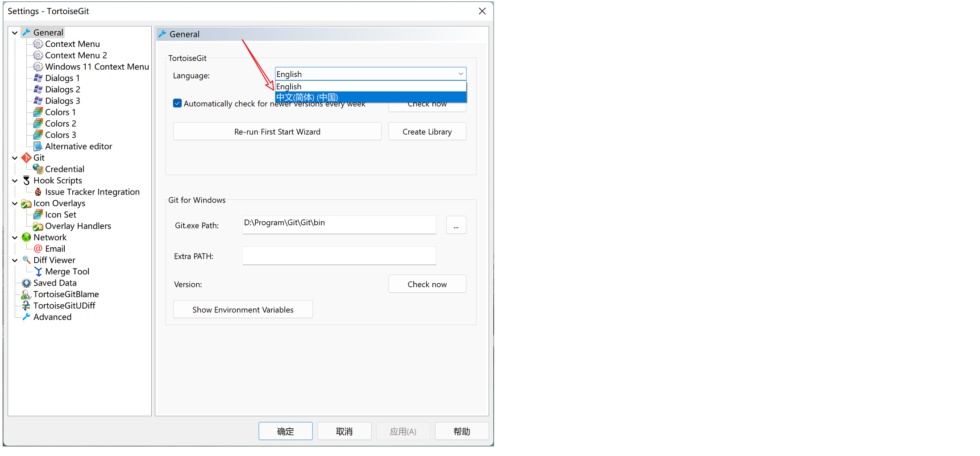Image resolution: width=980 pixels, height=456 pixels.
Task: Browse for Git.exe path with ... button
Action: 456,225
